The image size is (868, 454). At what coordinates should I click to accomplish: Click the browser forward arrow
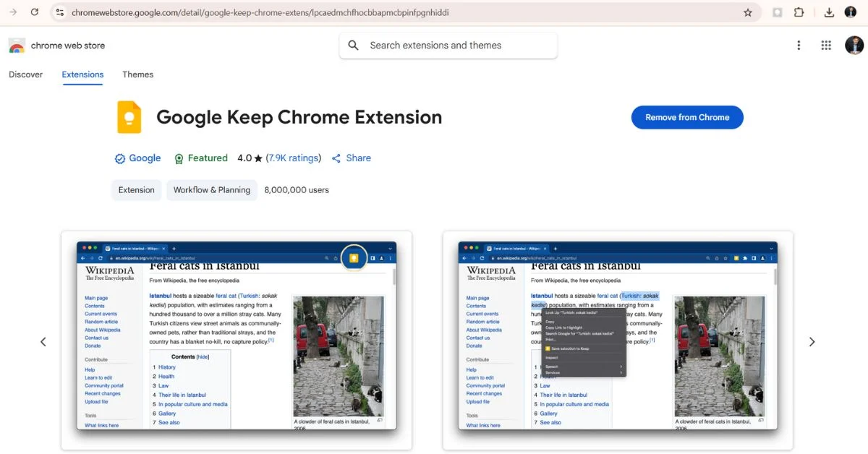click(x=13, y=12)
